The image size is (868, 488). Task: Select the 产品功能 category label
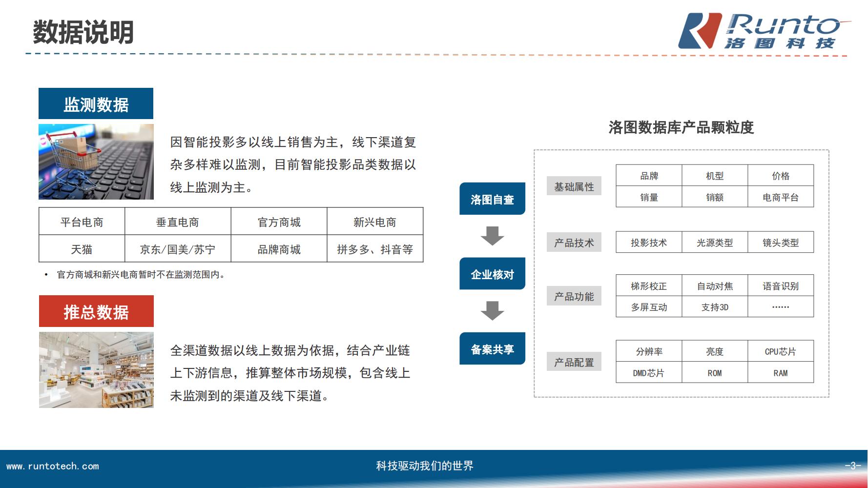pyautogui.click(x=574, y=296)
